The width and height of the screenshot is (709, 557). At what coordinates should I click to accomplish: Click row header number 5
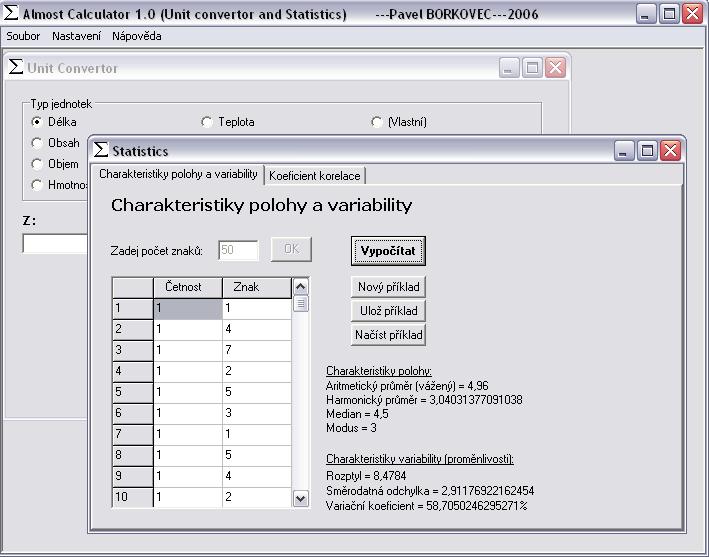132,392
